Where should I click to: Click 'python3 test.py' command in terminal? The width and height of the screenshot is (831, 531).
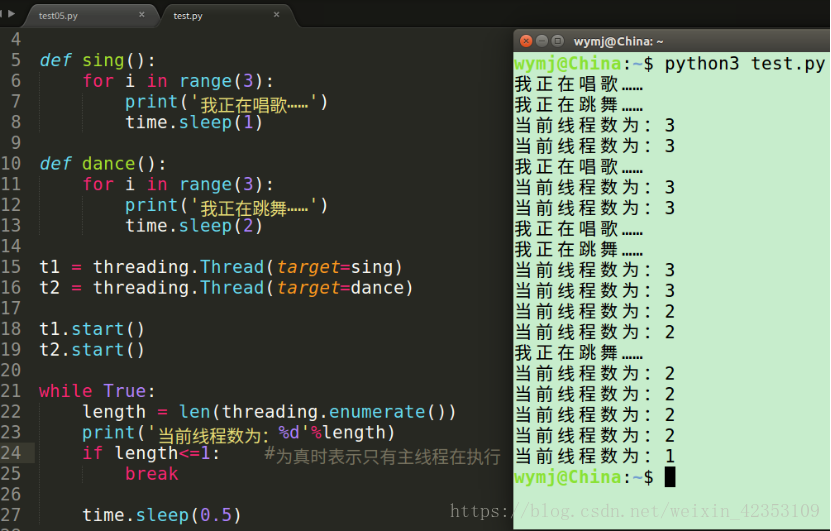coord(745,64)
